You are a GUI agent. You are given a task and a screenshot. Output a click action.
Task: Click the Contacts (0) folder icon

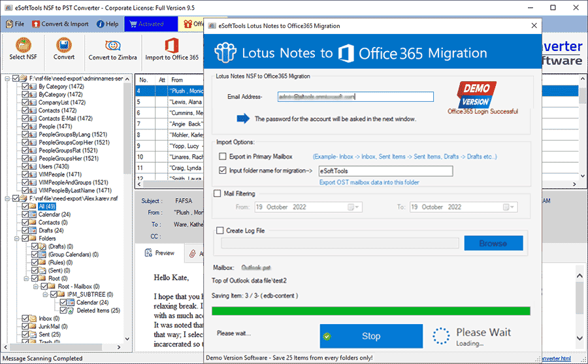pyautogui.click(x=33, y=222)
